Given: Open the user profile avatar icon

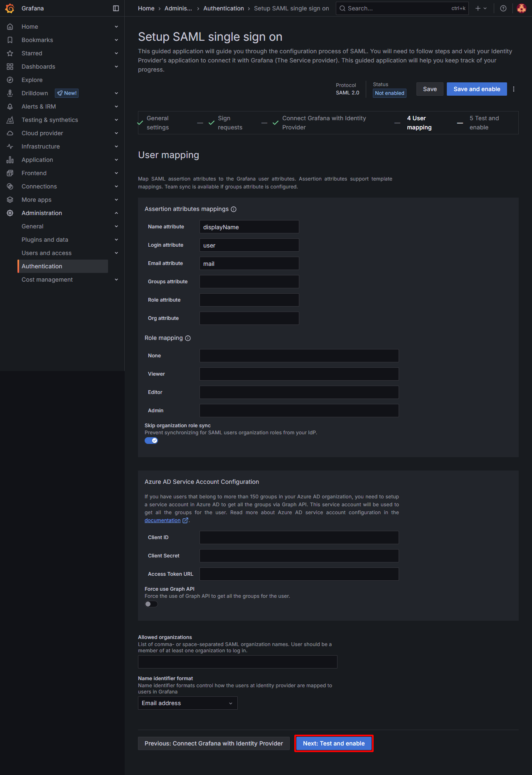Looking at the screenshot, I should (521, 8).
